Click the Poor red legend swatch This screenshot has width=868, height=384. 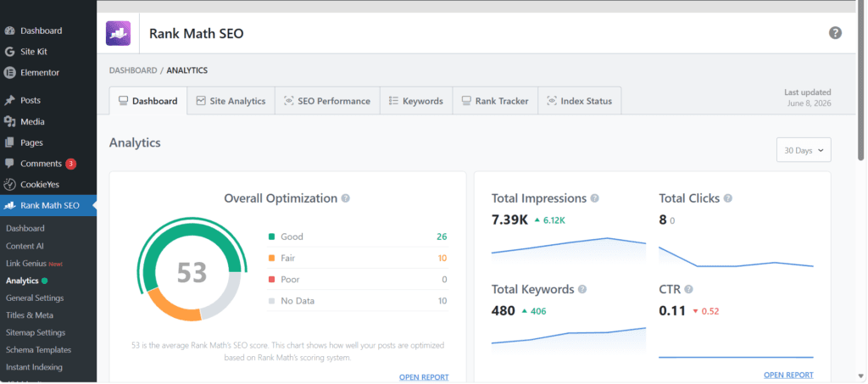[272, 280]
